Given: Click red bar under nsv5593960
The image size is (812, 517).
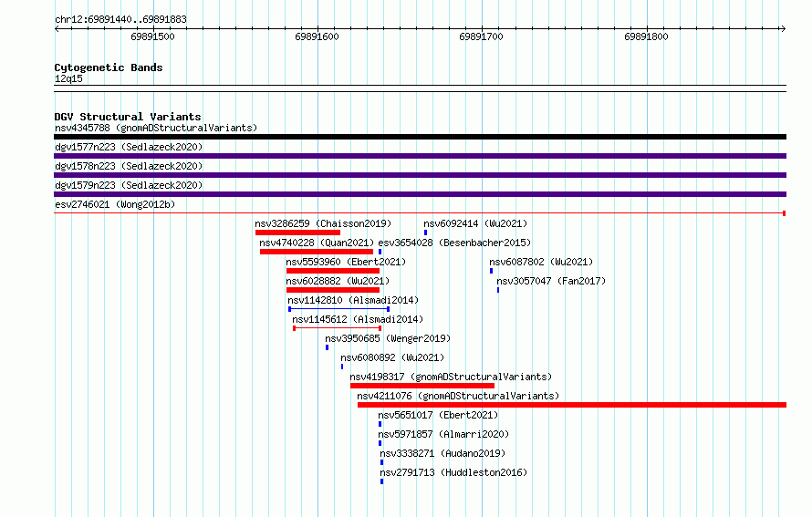Looking at the screenshot, I should point(333,271).
